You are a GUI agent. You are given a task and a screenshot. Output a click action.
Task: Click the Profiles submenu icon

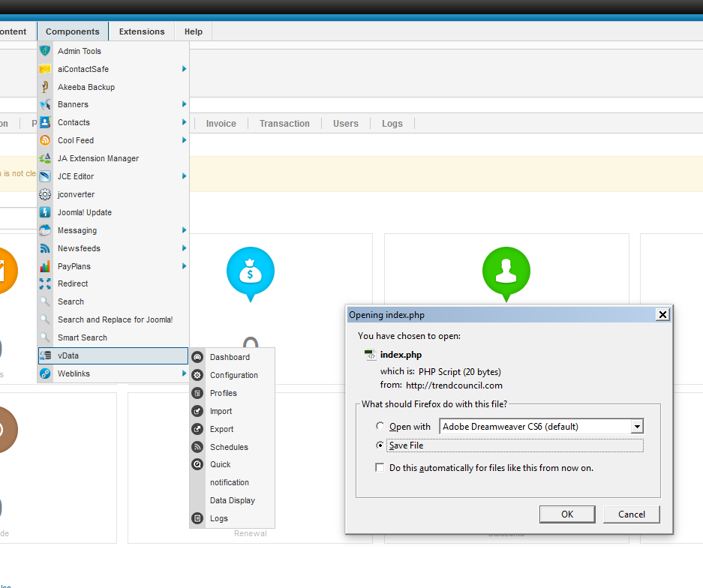197,392
